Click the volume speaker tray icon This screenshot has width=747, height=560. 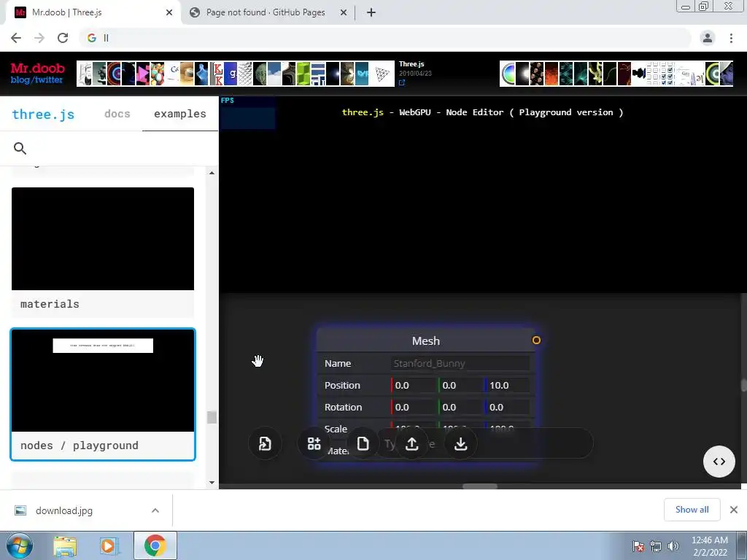pyautogui.click(x=673, y=546)
